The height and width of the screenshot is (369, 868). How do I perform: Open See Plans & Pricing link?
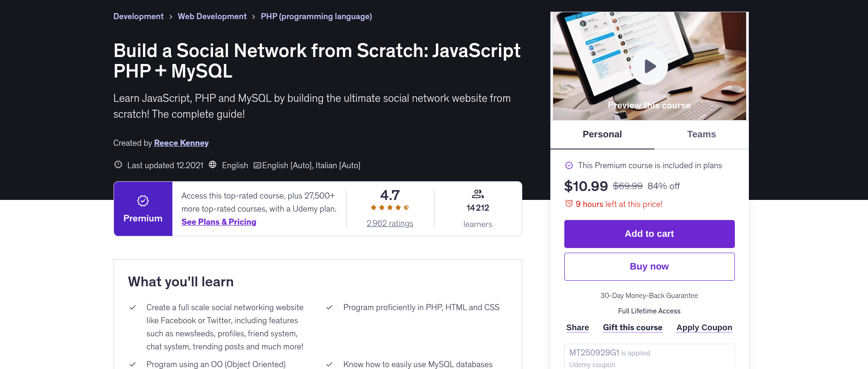click(219, 222)
